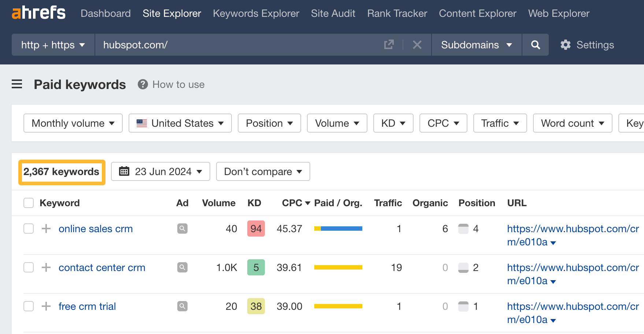
Task: Click the calendar icon next to 23 Jun 2024
Action: [124, 171]
